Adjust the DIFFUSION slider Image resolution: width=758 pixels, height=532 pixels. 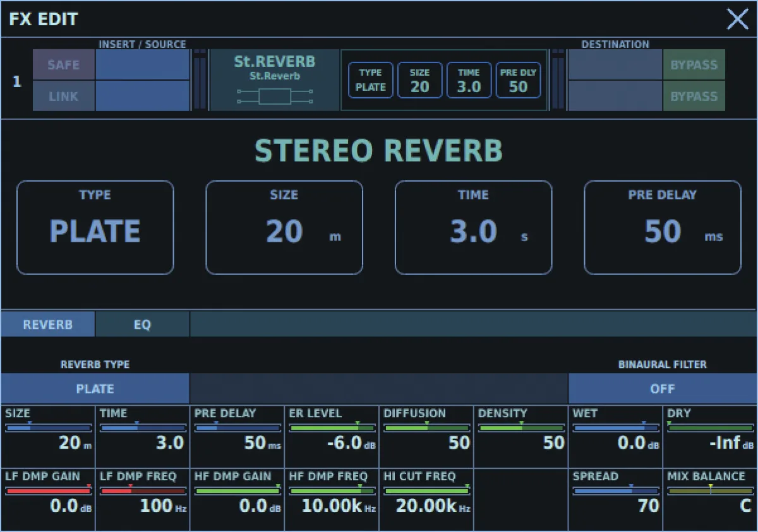pos(427,428)
